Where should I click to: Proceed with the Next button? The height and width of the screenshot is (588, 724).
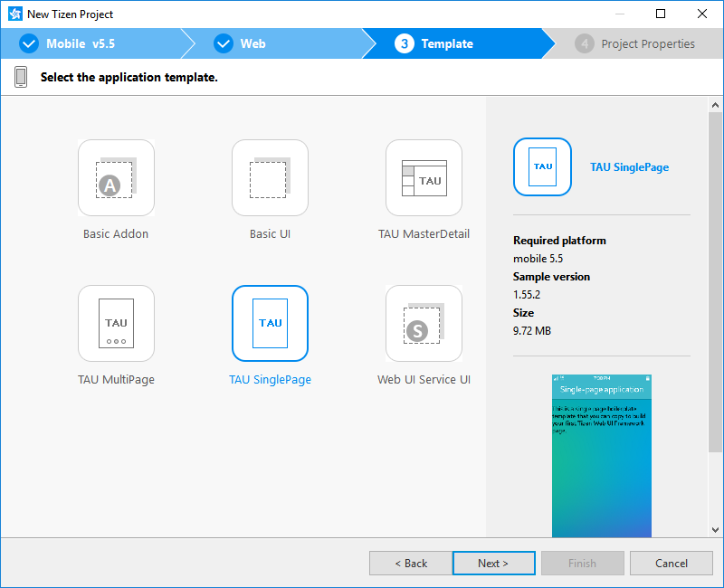(493, 563)
